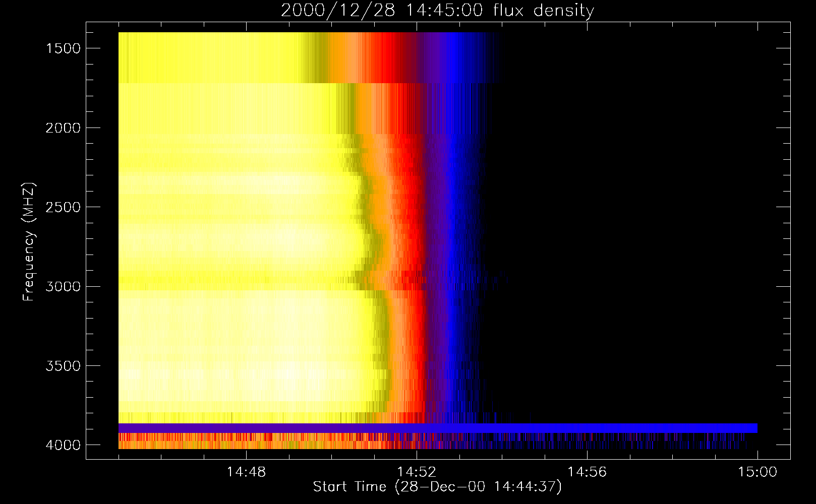Click the 3000 frequency tick label

[x=63, y=287]
